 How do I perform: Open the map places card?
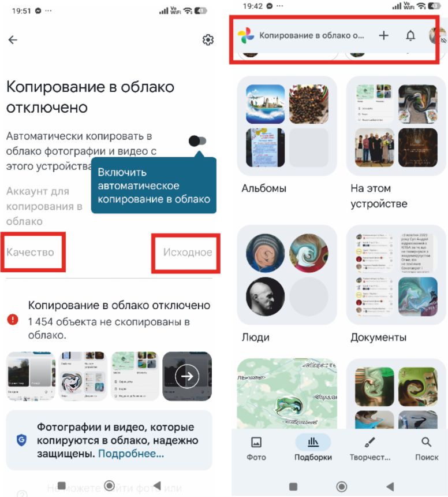click(x=287, y=394)
